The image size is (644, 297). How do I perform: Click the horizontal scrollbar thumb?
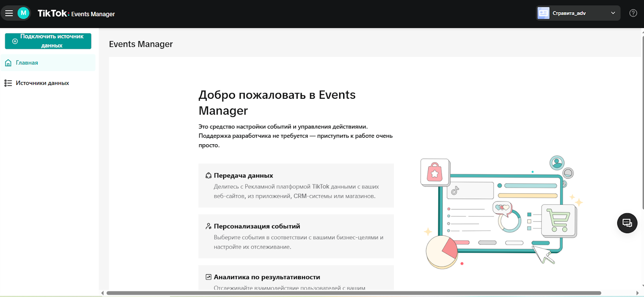tap(354, 293)
